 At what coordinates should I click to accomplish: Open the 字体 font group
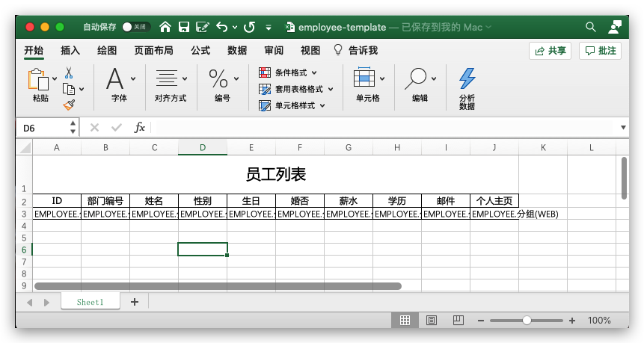click(119, 85)
